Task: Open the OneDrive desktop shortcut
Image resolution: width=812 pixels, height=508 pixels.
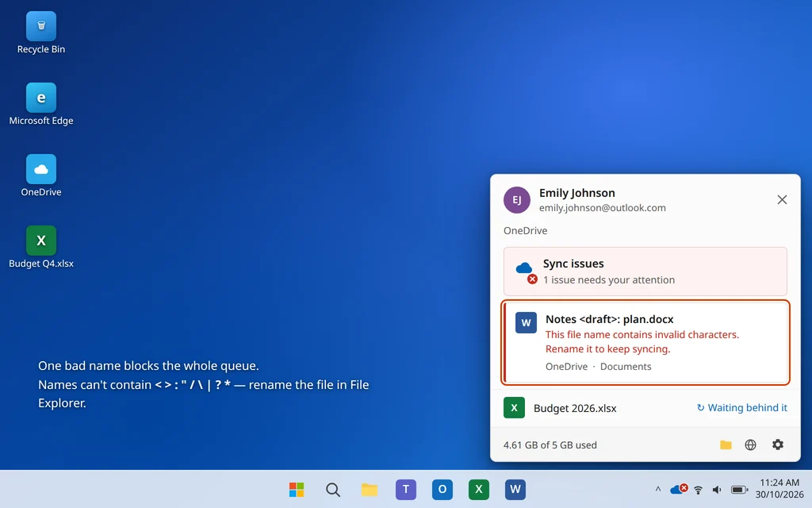Action: [41, 176]
